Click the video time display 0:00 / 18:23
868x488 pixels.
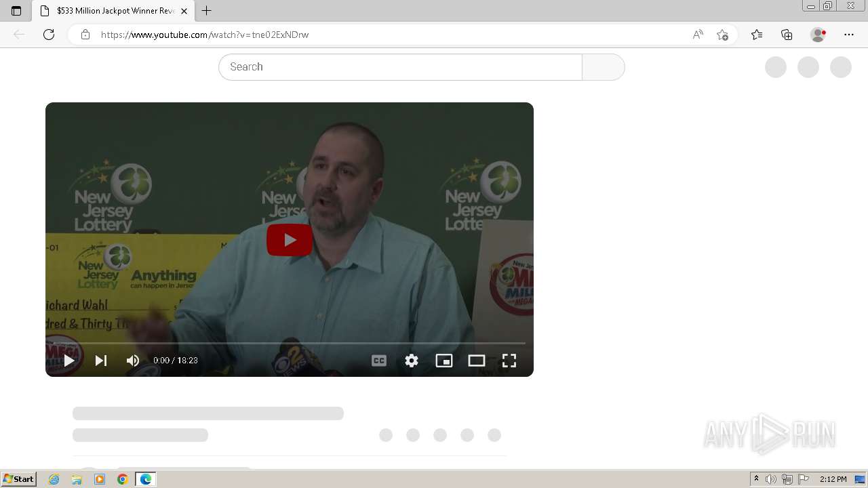(176, 361)
